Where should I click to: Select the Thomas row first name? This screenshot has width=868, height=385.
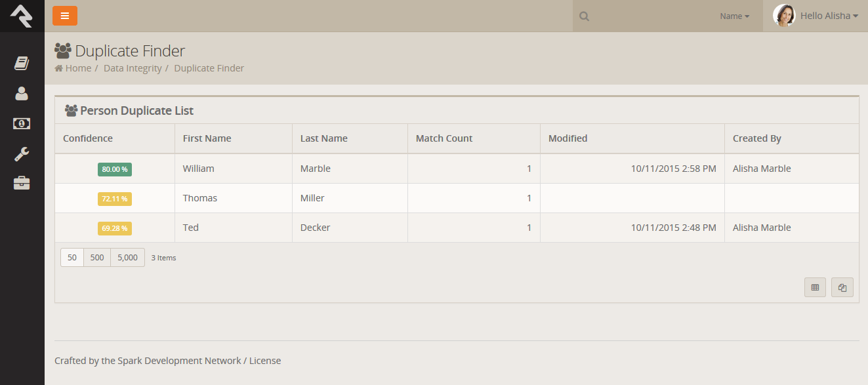click(x=200, y=198)
